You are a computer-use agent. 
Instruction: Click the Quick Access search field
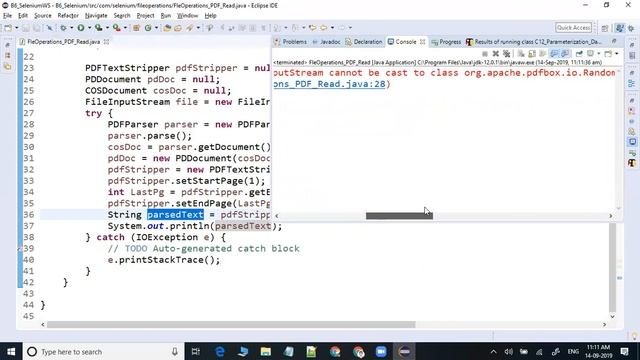pos(573,28)
